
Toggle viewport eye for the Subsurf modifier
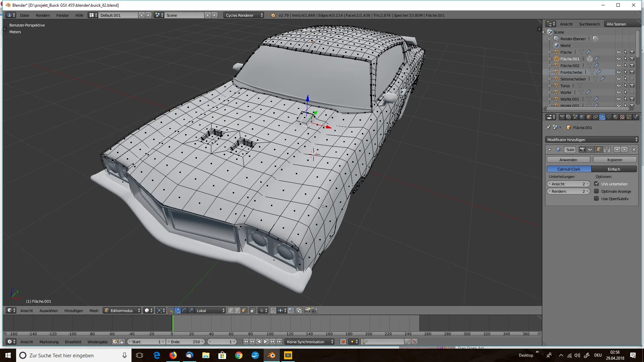[x=590, y=149]
